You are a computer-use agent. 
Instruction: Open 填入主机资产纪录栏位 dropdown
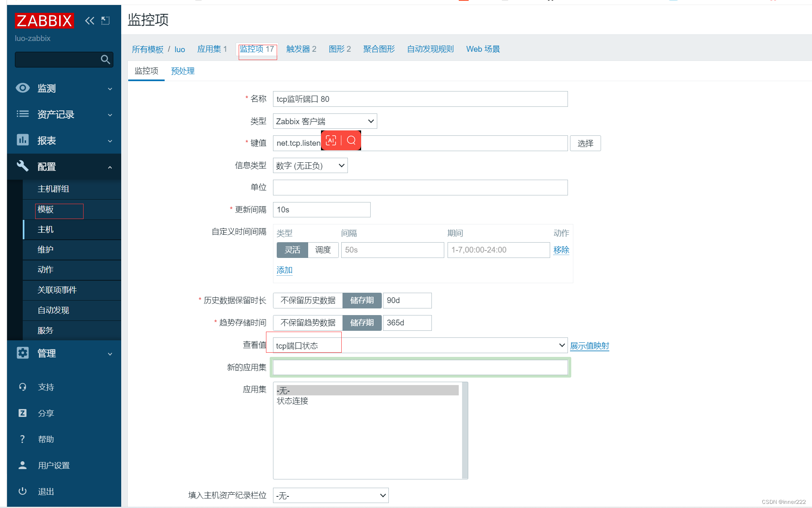click(331, 496)
